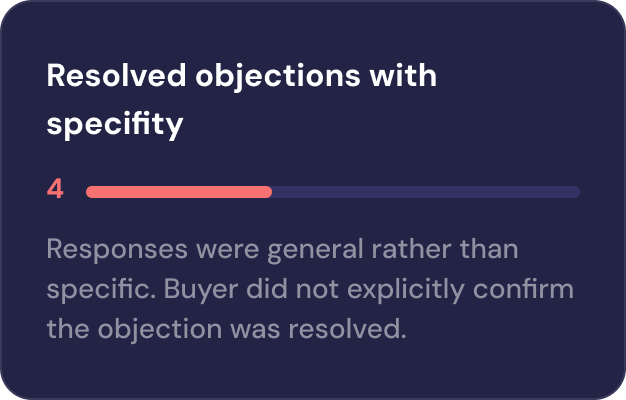Viewport: 626px width, 400px height.
Task: Click the dark unfilled portion of score bar
Action: pyautogui.click(x=425, y=191)
